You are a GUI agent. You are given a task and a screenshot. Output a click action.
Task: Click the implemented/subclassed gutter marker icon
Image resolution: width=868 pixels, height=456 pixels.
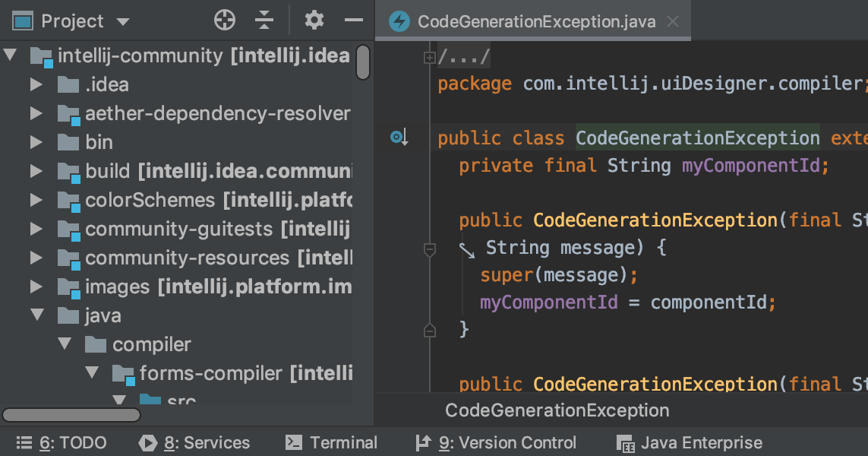point(399,136)
